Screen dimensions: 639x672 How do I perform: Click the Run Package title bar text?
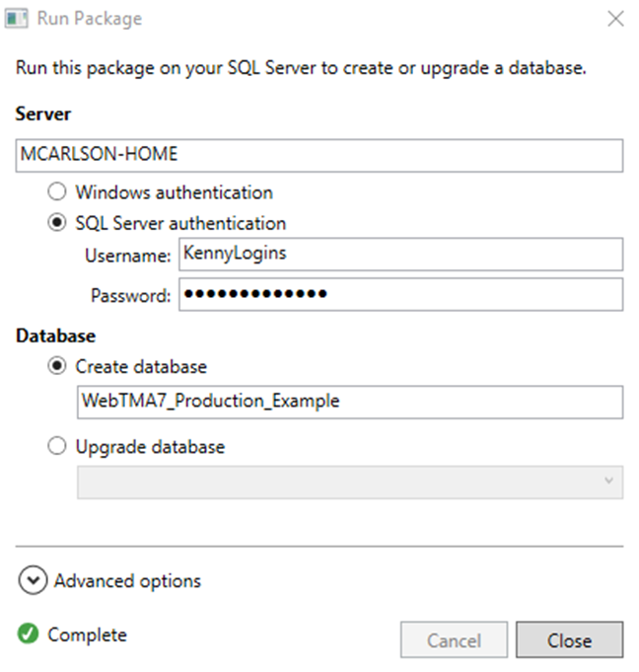click(x=90, y=19)
